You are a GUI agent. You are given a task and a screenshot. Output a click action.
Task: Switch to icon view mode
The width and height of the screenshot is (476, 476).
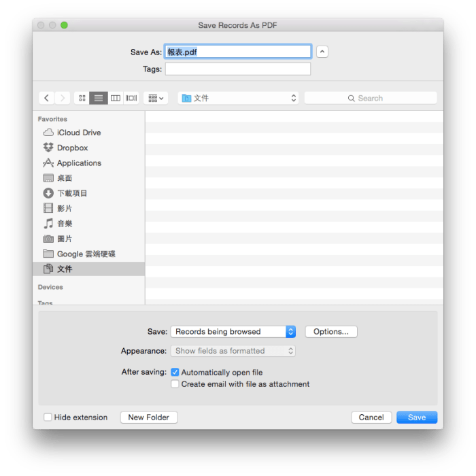coord(82,98)
